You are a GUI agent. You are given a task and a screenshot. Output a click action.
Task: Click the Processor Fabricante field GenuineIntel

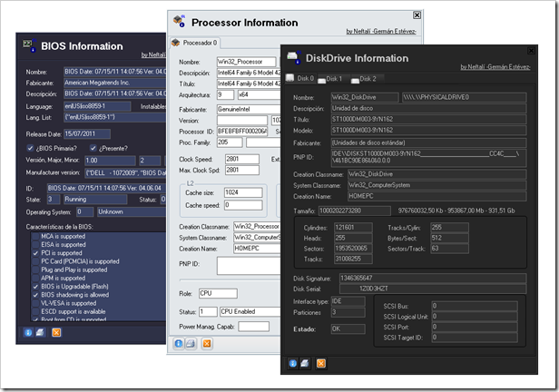(x=249, y=110)
